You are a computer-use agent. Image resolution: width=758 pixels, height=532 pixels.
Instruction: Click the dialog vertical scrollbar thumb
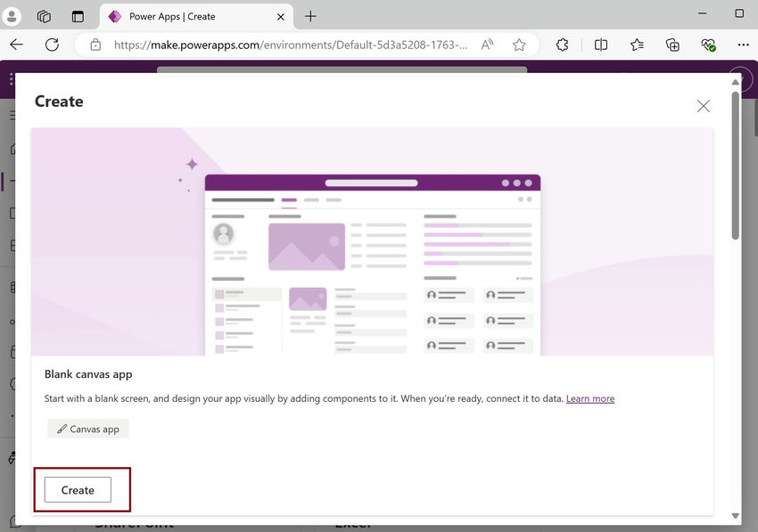tap(736, 165)
